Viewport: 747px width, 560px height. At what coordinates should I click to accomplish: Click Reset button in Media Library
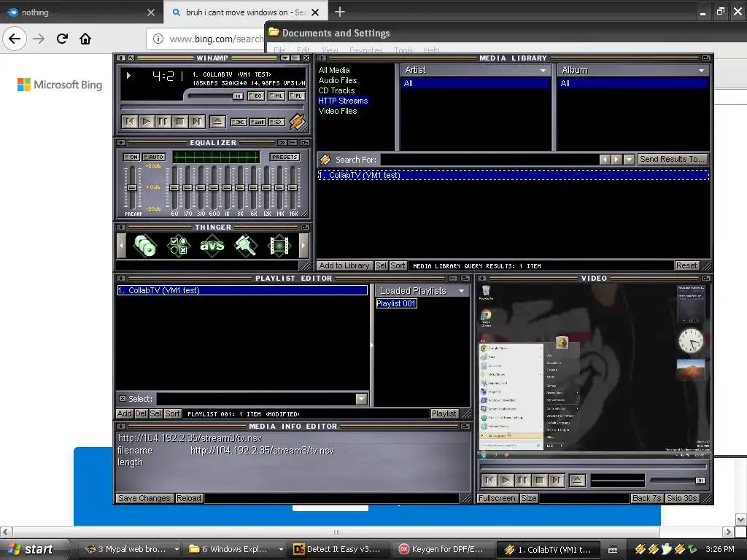686,265
